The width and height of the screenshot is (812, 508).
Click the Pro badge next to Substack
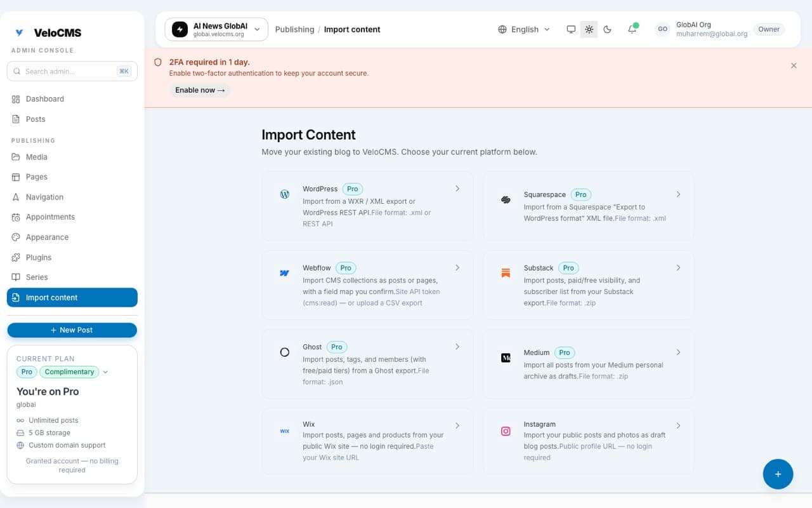point(568,268)
